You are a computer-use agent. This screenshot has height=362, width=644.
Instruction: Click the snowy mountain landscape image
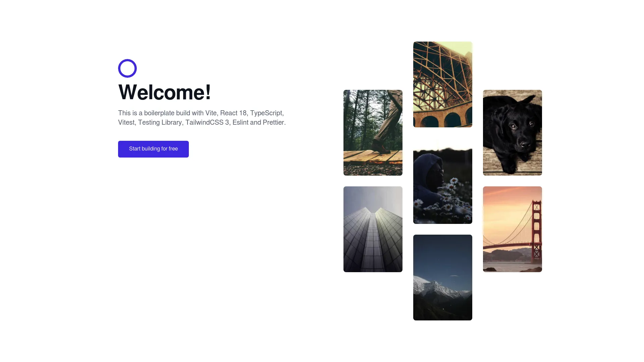442,277
